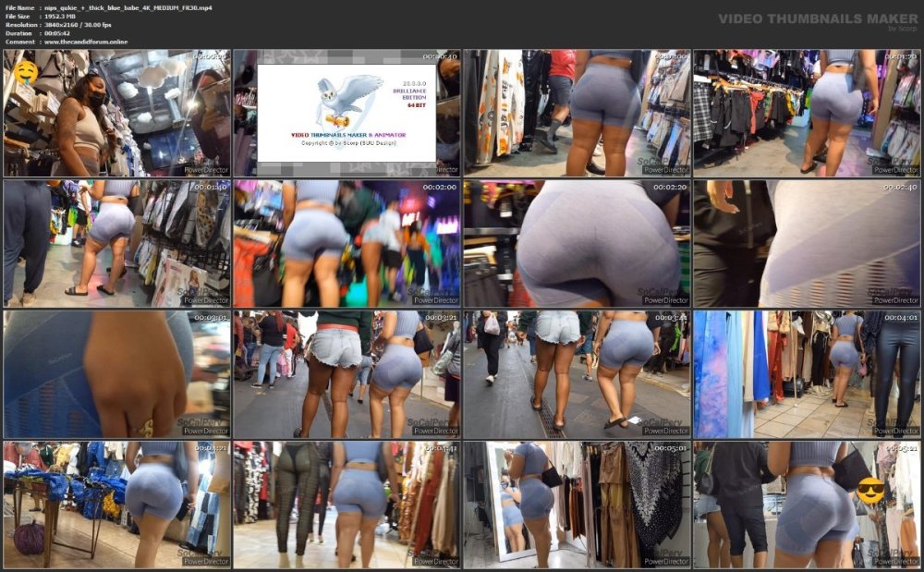This screenshot has width=924, height=572.
Task: Open the frame with timestamp 00:05:01
Action: 577,505
